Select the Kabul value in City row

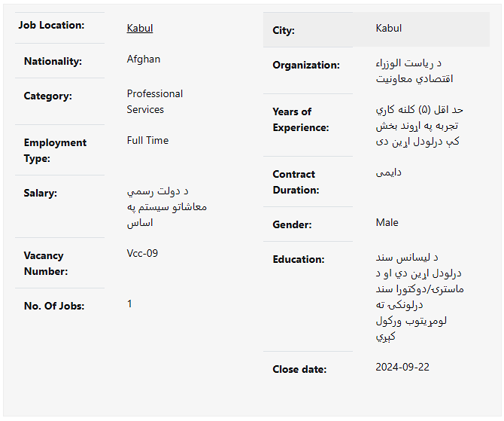(389, 29)
